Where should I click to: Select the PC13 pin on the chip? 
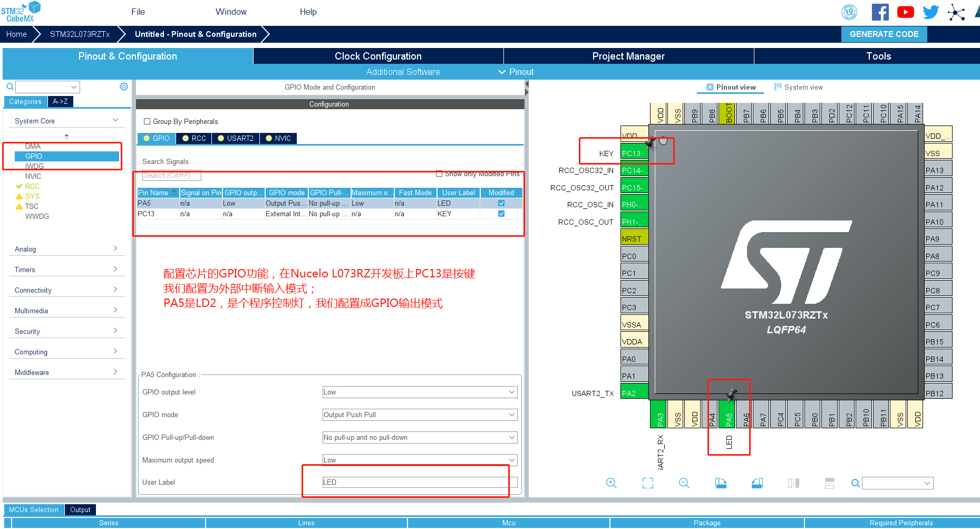coord(634,153)
